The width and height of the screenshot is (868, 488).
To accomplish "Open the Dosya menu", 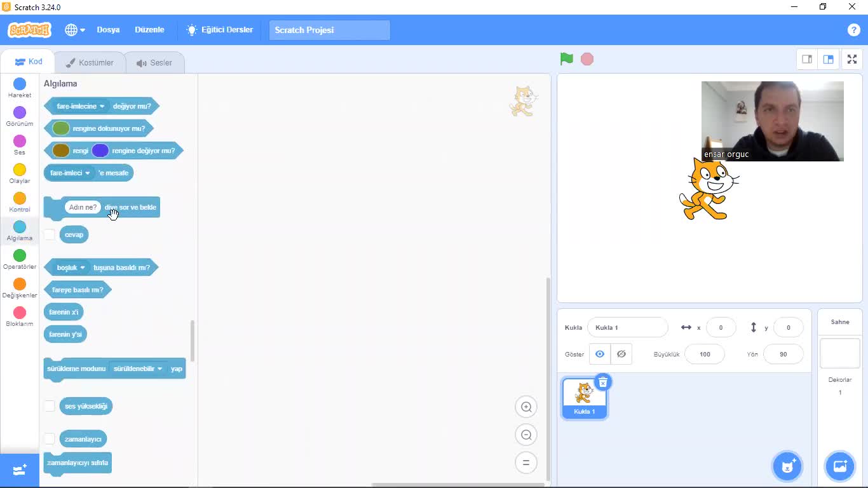I will pos(108,30).
